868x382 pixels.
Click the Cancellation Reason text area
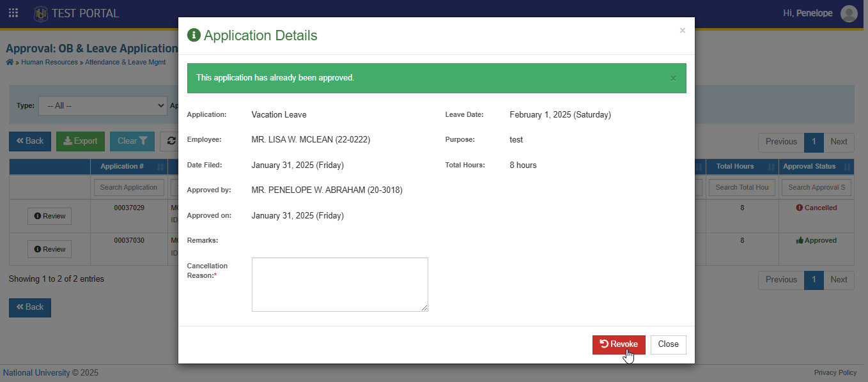coord(340,285)
